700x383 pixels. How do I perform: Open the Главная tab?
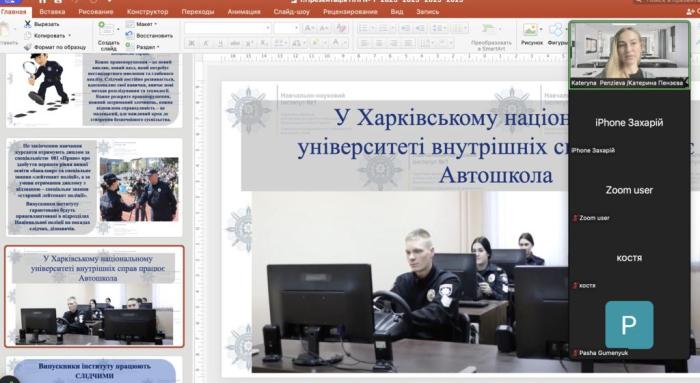(14, 12)
